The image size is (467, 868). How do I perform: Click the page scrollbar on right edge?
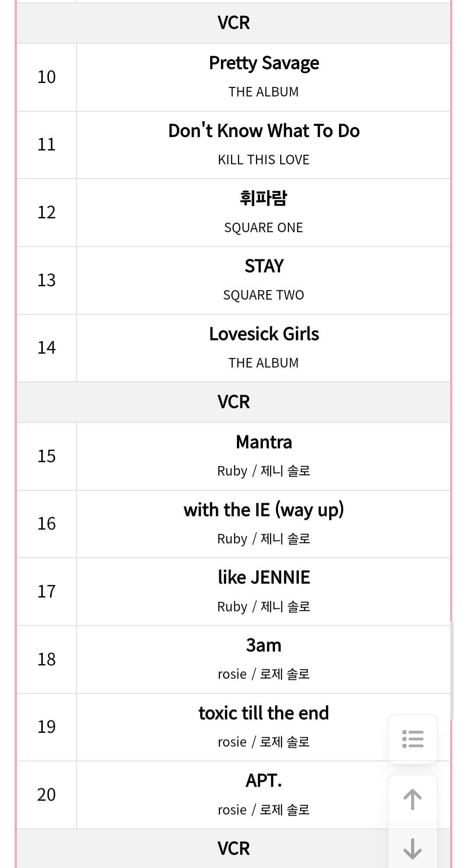[x=451, y=670]
